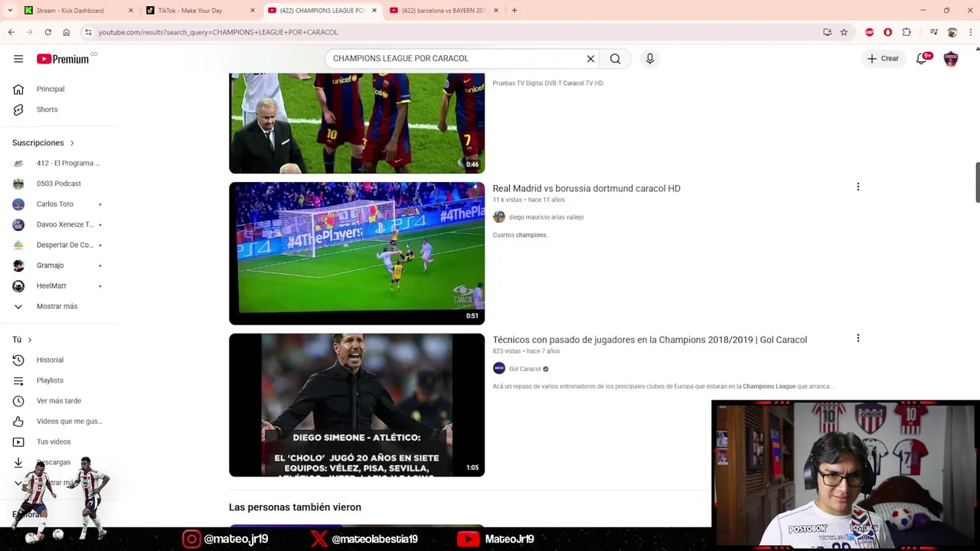
Task: Click the YouTube Premium logo
Action: pos(63,59)
